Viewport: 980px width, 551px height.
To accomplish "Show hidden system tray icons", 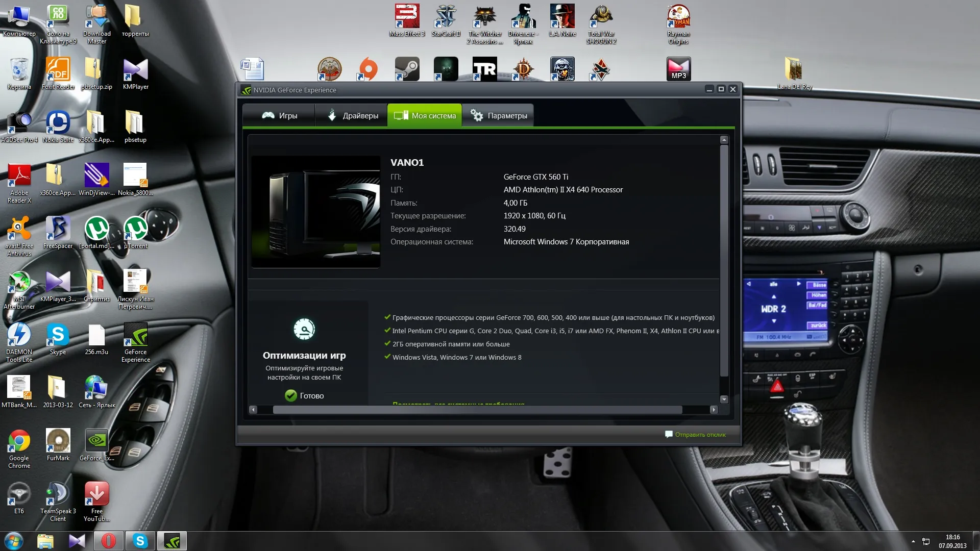I will tap(913, 541).
